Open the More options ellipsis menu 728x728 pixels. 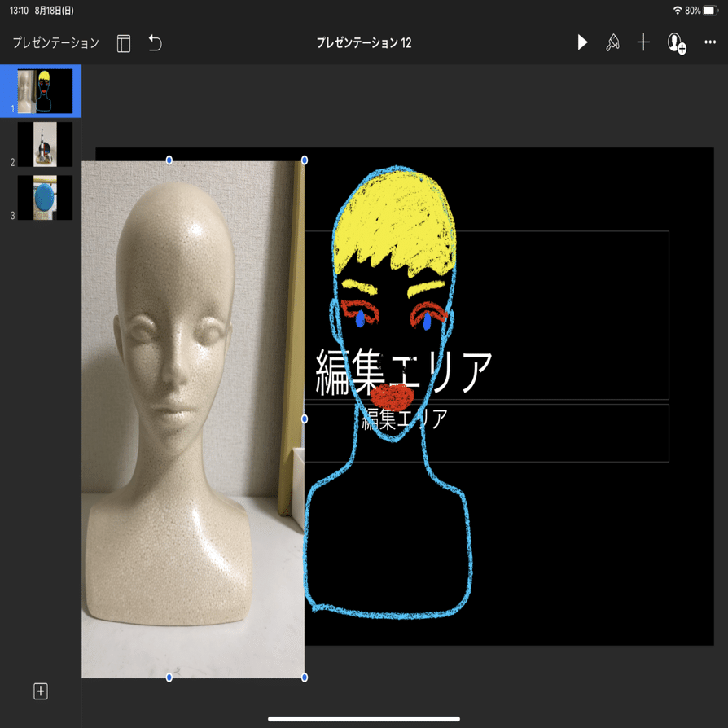(x=709, y=43)
